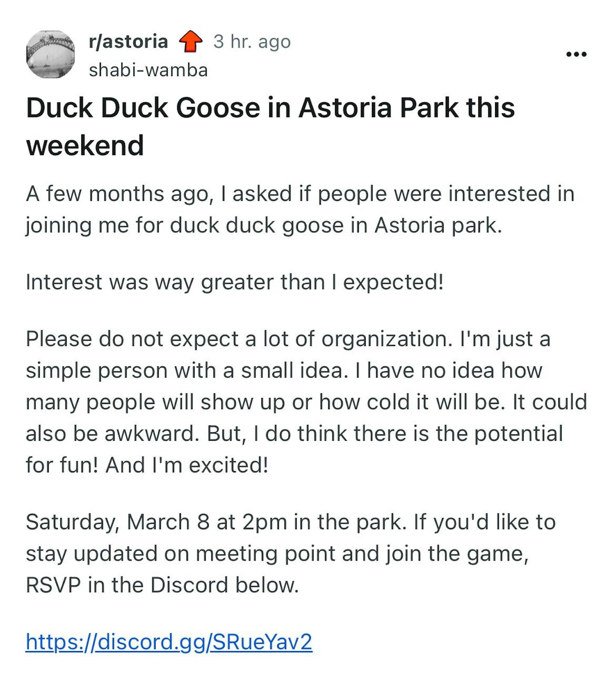Click the 'joining me for duck duck goose' line

pyautogui.click(x=264, y=225)
